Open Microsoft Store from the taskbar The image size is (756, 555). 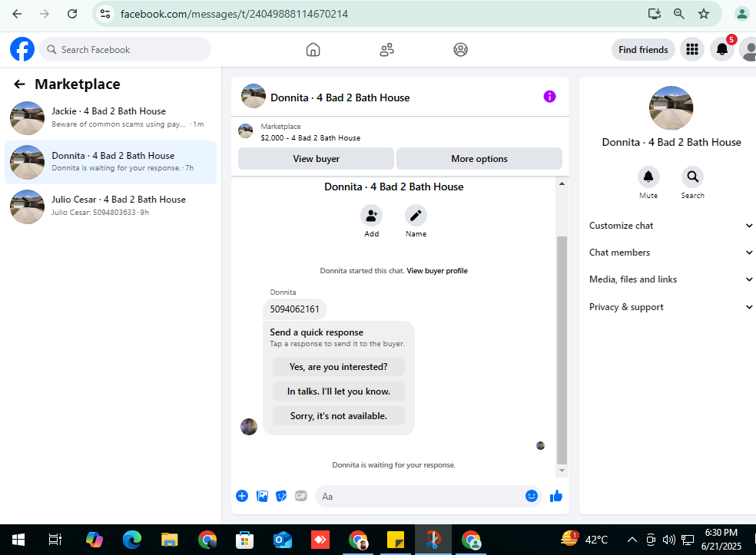tap(244, 540)
